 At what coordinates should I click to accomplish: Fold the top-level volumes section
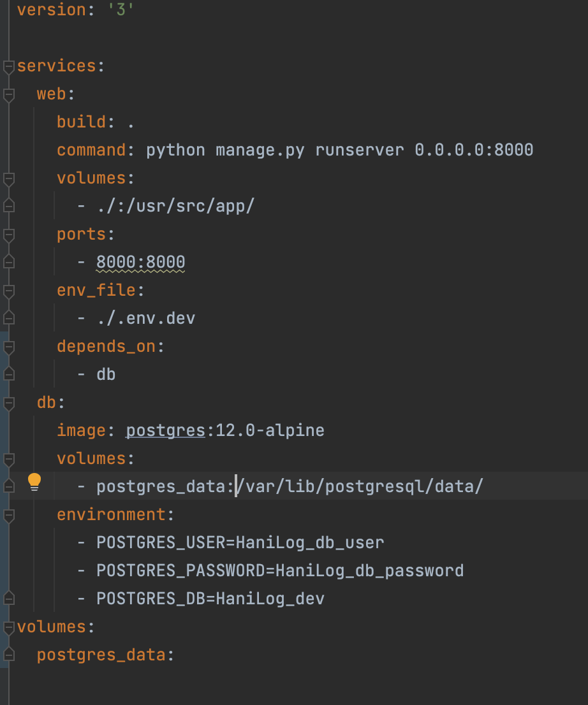coord(8,627)
